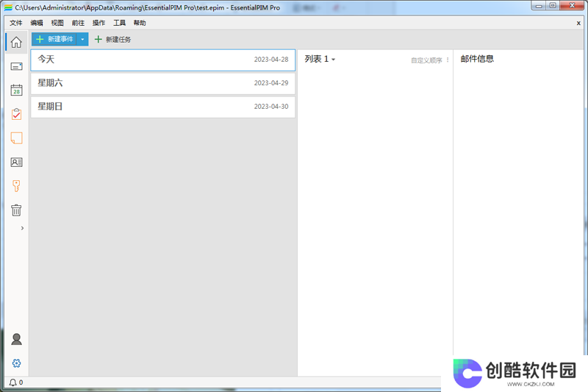This screenshot has height=392, width=588.
Task: Open the Notes sticky-note module
Action: coord(16,138)
